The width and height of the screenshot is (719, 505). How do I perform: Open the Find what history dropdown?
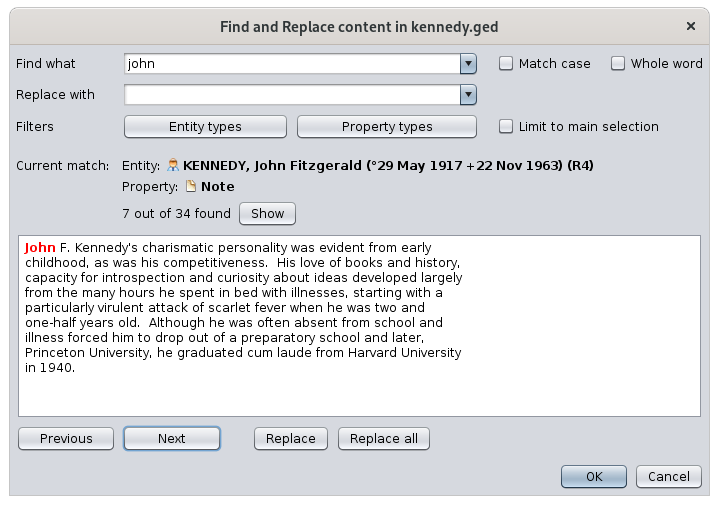pyautogui.click(x=468, y=64)
